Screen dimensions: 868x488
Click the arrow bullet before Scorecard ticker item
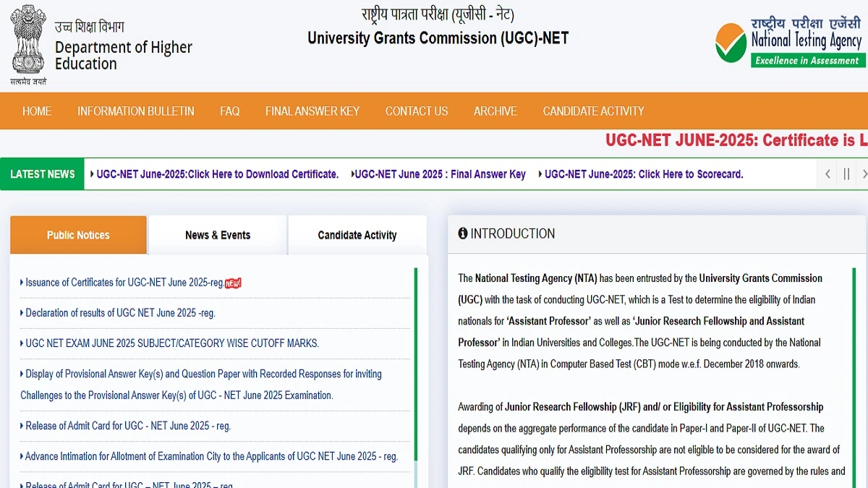[540, 174]
